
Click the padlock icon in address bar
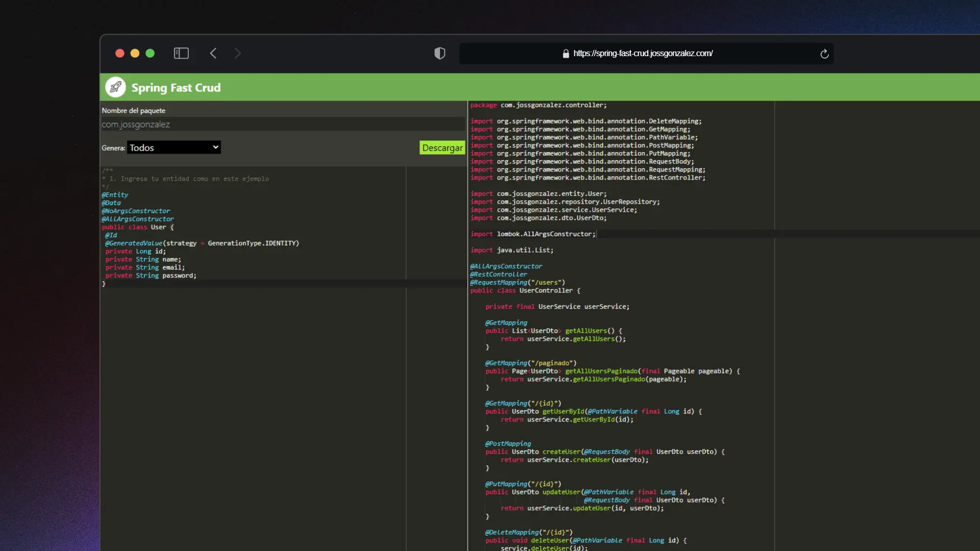(566, 54)
